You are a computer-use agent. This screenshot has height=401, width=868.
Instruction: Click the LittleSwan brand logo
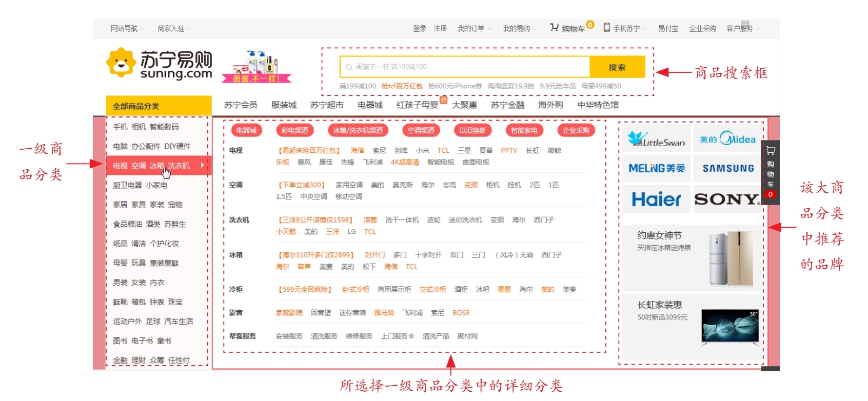[x=656, y=138]
